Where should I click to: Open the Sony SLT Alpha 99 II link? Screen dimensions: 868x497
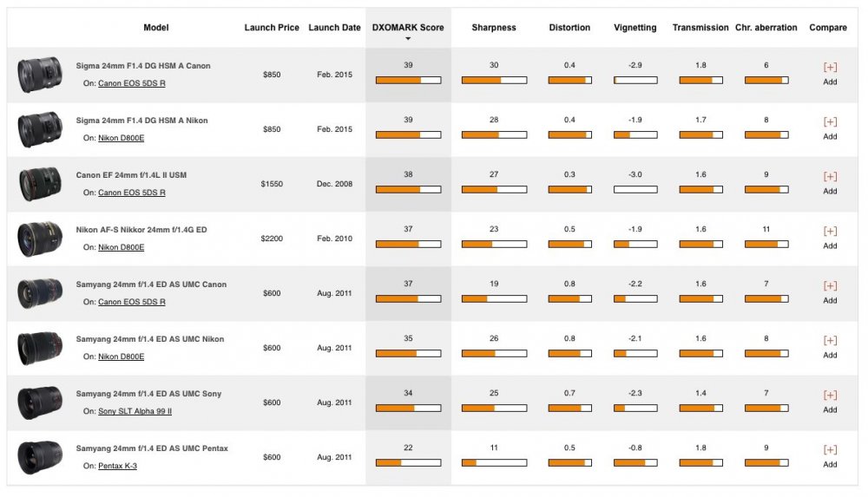135,411
